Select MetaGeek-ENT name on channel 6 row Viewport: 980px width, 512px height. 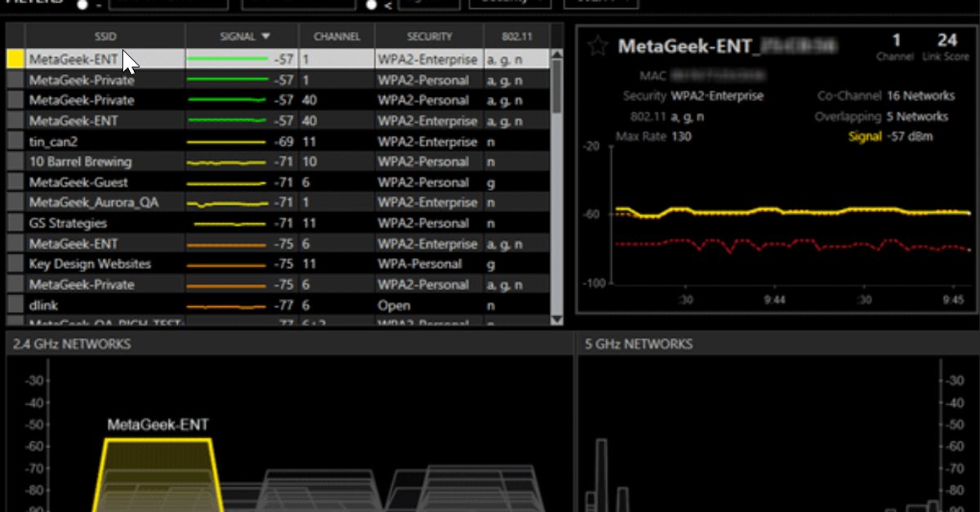click(73, 243)
